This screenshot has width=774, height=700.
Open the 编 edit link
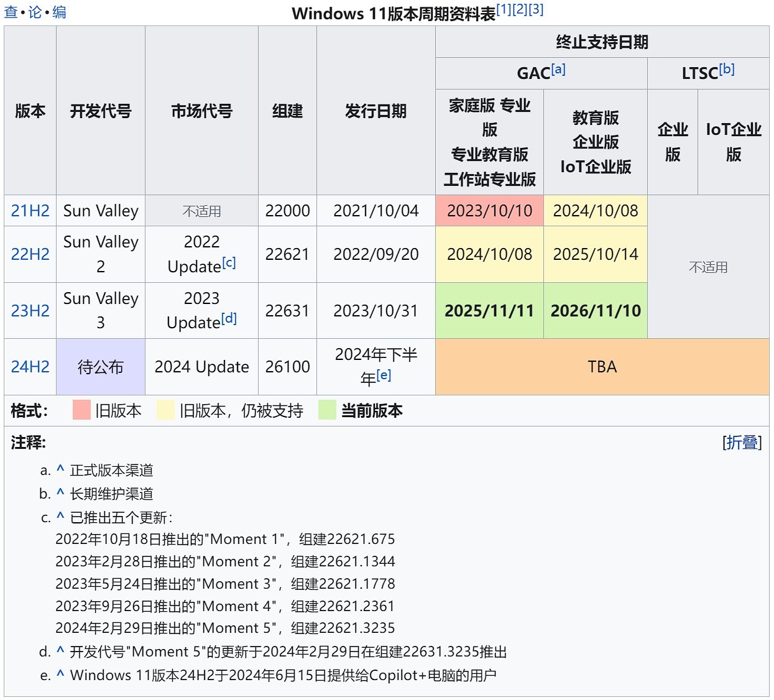[x=59, y=12]
